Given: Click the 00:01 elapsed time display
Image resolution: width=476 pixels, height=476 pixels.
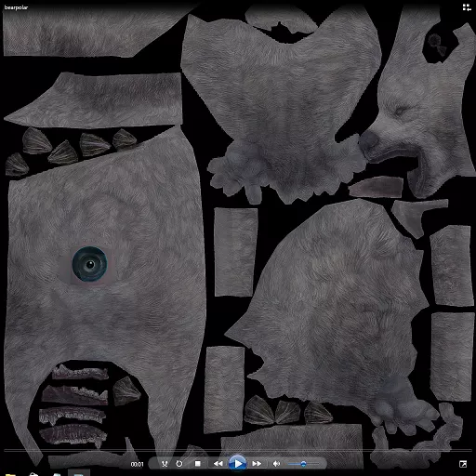Looking at the screenshot, I should [137, 464].
